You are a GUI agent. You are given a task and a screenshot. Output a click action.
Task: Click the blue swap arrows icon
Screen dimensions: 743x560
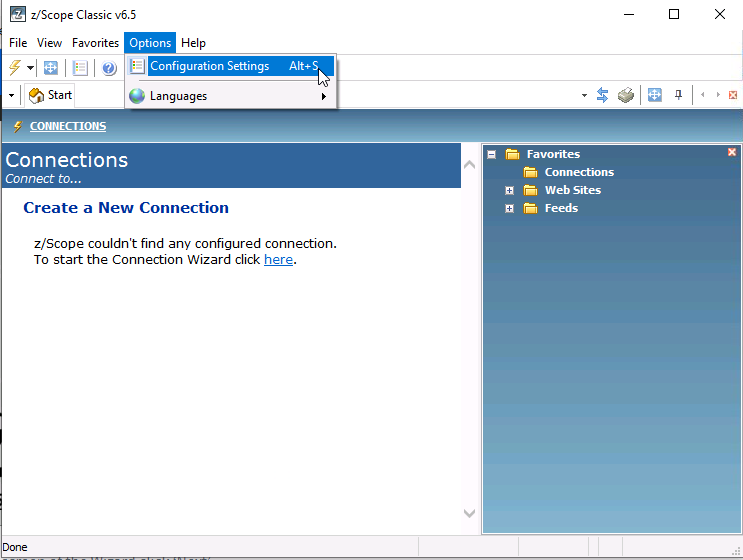click(x=602, y=95)
